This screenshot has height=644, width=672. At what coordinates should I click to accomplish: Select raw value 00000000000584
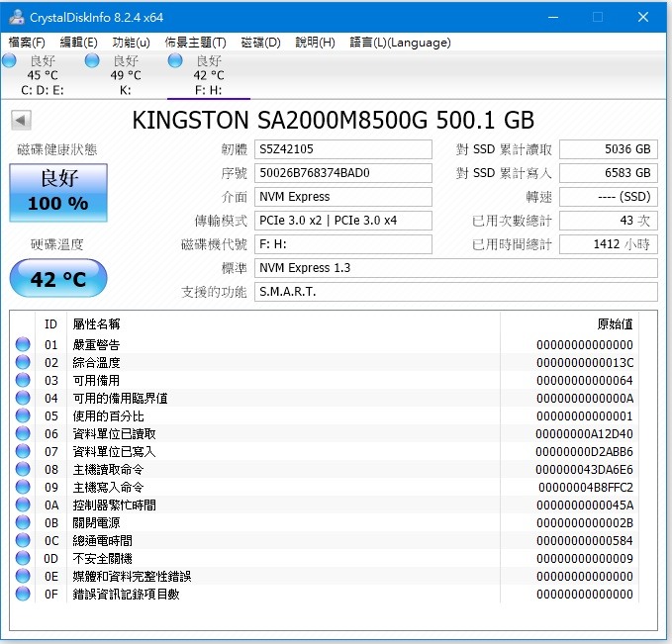585,541
